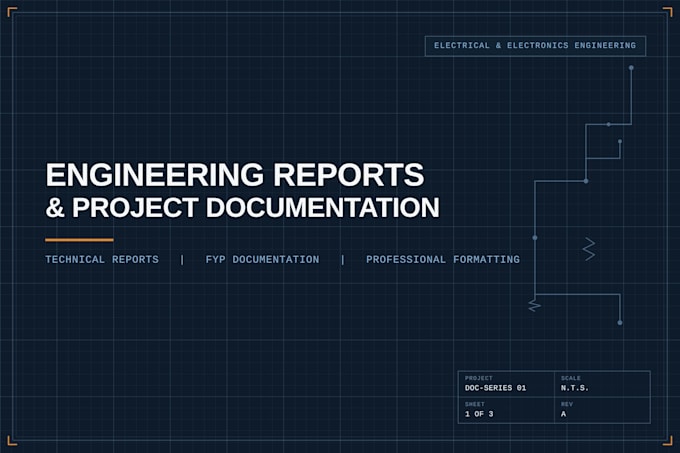Click the 'ELECTRICAL & ELECTRONICS ENGINEERING' label box
Screen dimensions: 680x453
pos(535,46)
